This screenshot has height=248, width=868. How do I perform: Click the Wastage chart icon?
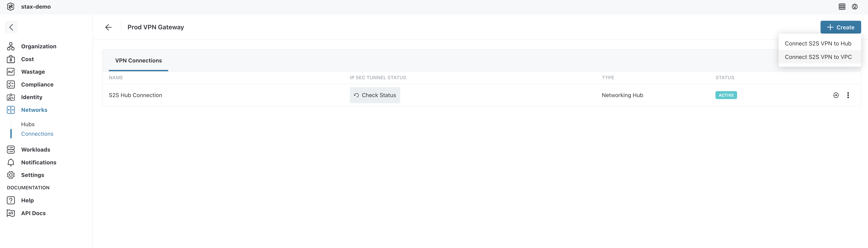pos(11,72)
